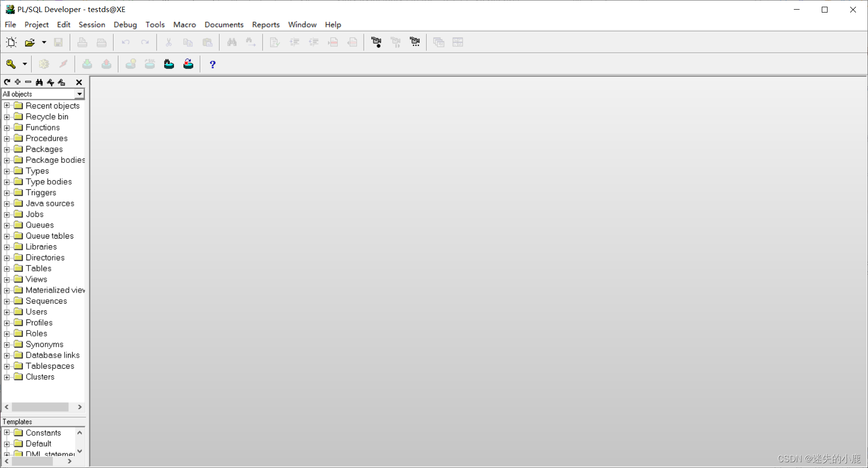This screenshot has height=468, width=868.
Task: Click the Log on key icon
Action: click(11, 64)
